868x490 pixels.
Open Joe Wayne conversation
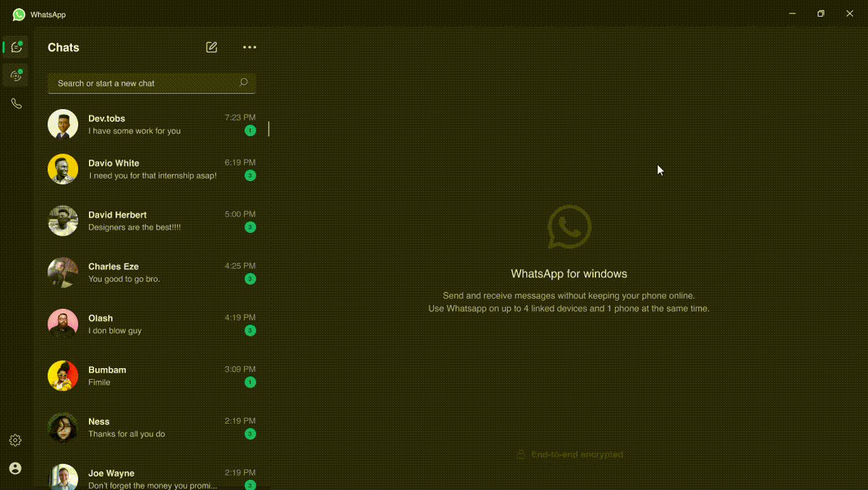(151, 478)
